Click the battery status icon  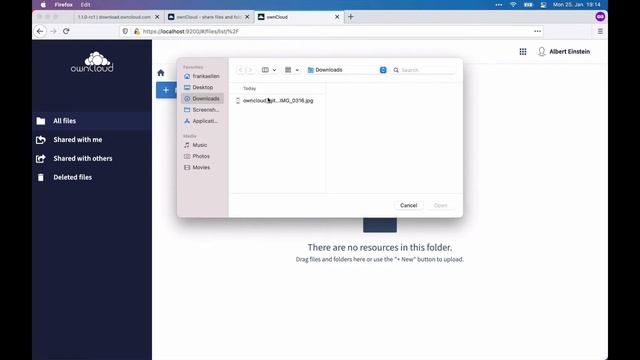coord(528,5)
